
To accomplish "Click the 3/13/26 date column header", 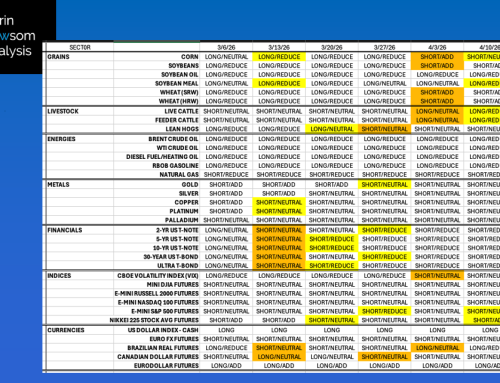I will (279, 47).
